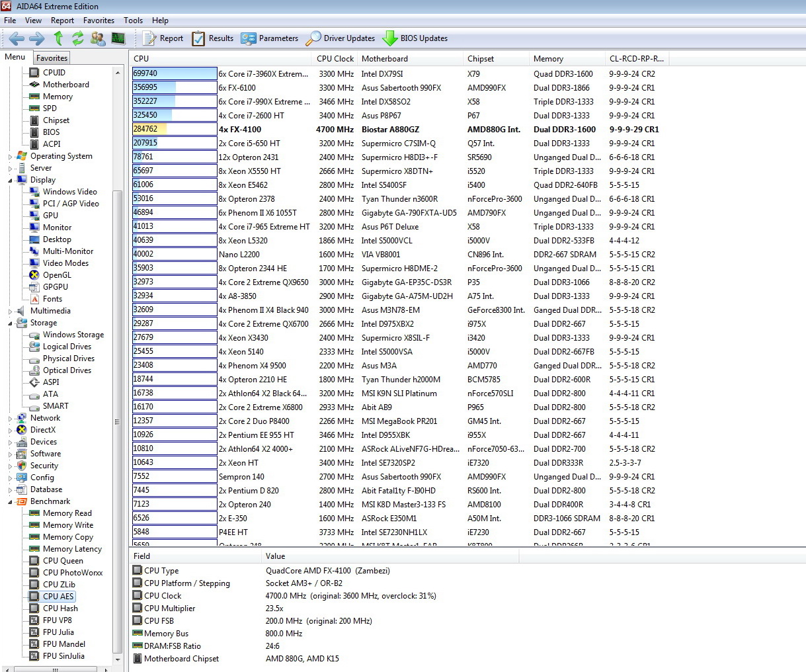Collapse the Storage node
This screenshot has height=672, width=806.
(x=11, y=323)
